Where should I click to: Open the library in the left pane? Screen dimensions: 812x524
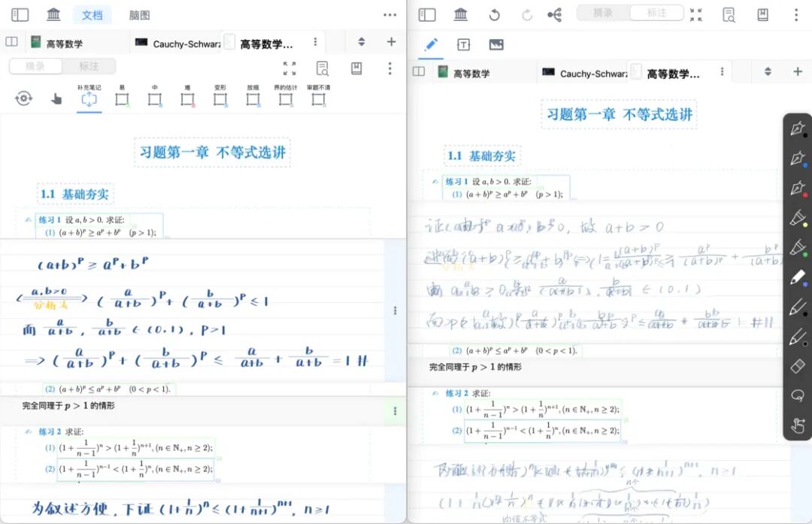(x=53, y=14)
